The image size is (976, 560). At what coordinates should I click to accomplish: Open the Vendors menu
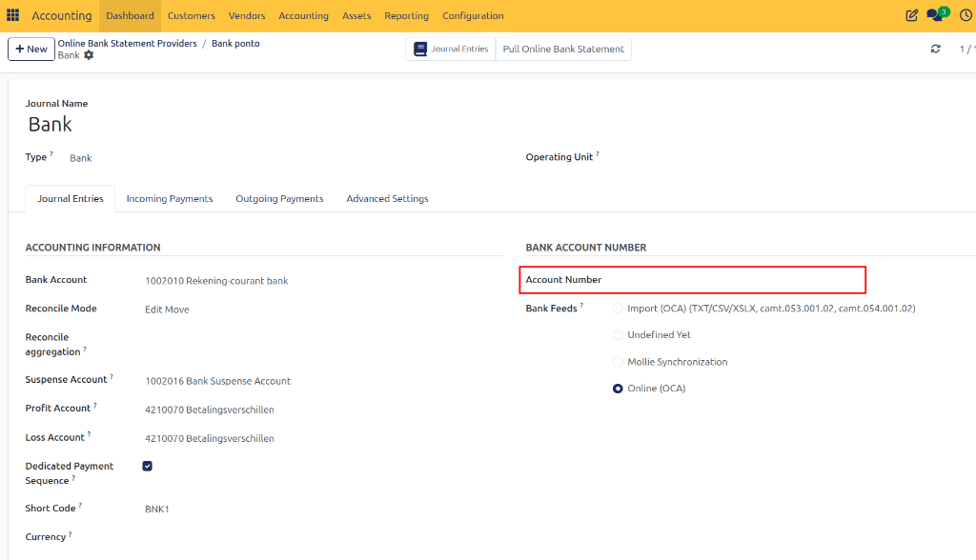pos(247,15)
